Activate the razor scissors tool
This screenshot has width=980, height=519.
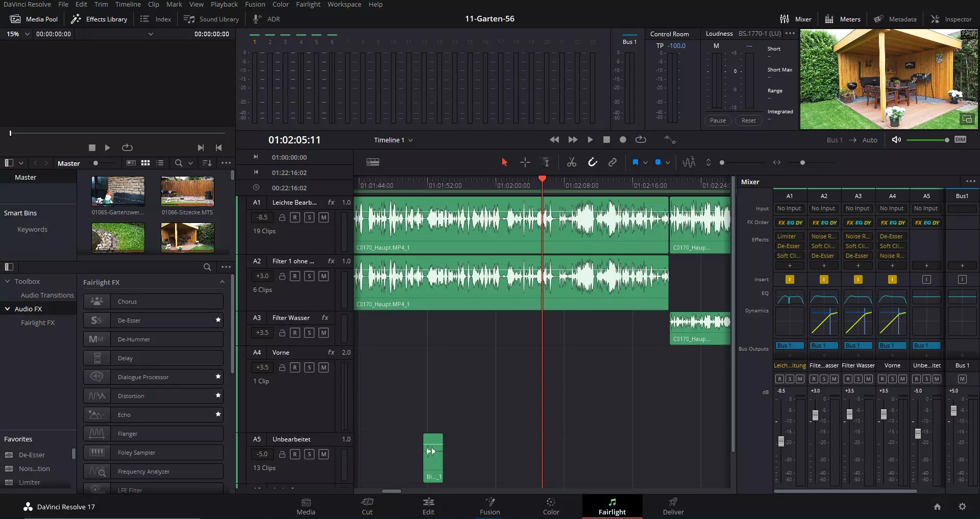pyautogui.click(x=572, y=162)
